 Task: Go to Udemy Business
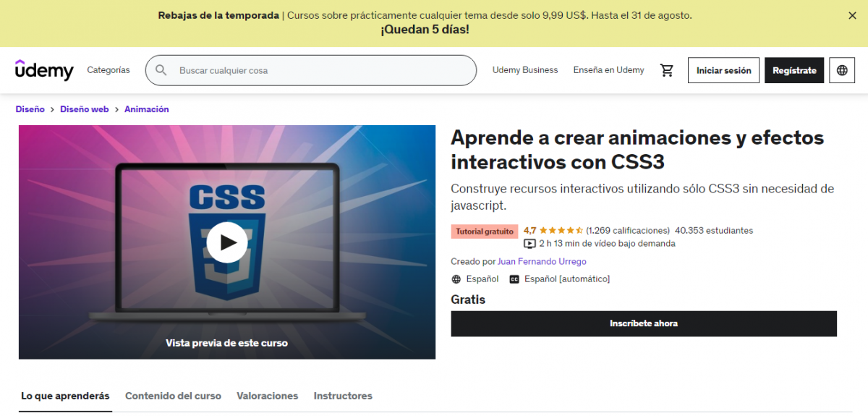tap(525, 70)
